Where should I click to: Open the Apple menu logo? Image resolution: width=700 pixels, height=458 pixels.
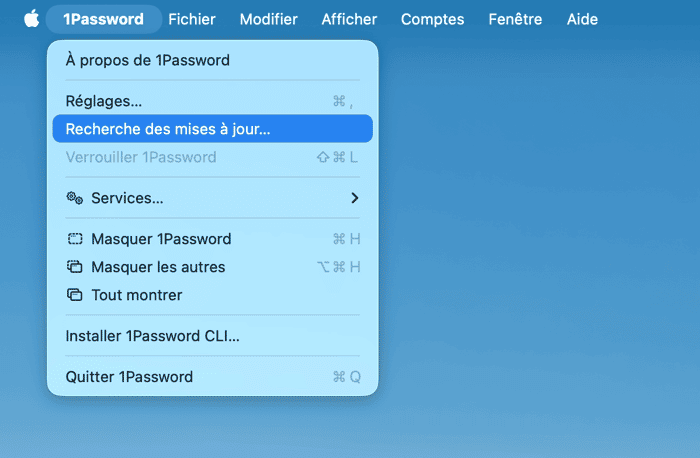click(31, 19)
